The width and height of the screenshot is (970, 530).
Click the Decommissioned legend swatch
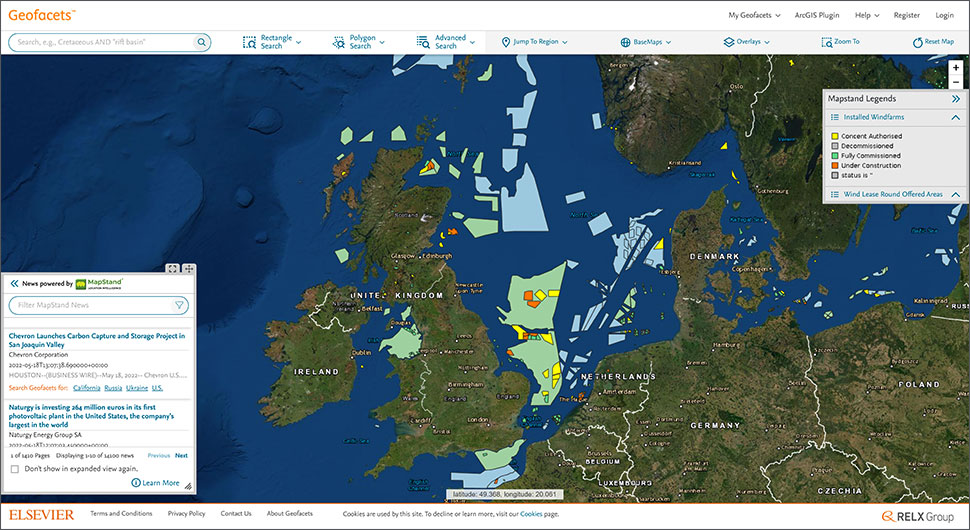click(835, 146)
